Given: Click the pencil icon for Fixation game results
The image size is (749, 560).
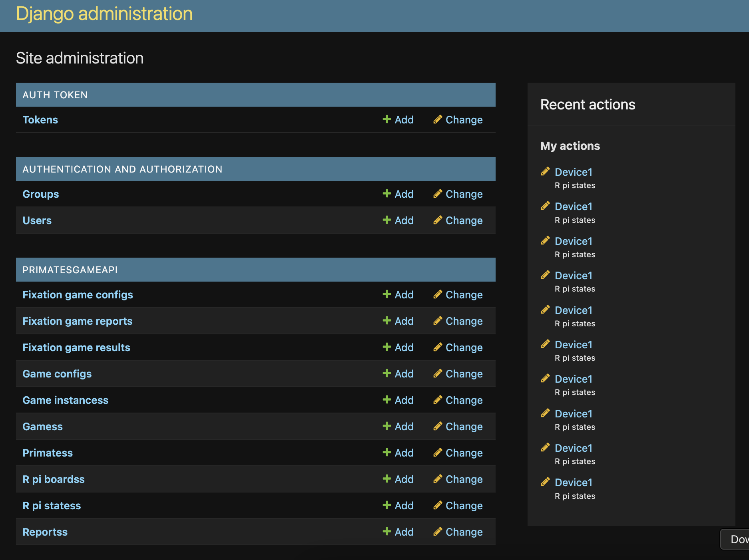Looking at the screenshot, I should (x=438, y=347).
